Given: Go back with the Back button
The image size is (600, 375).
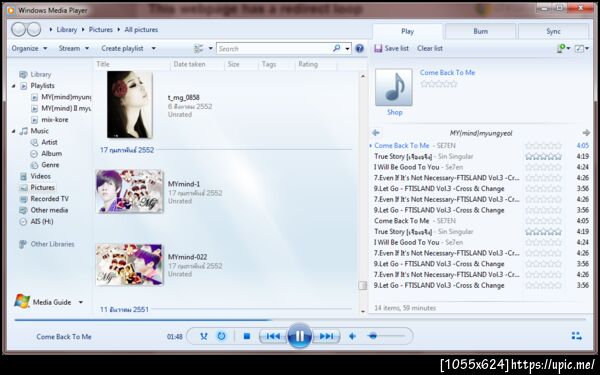Looking at the screenshot, I should click(18, 29).
